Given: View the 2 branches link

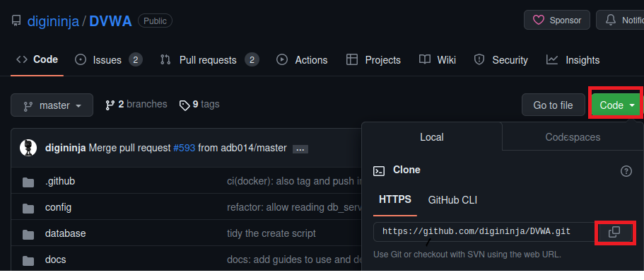Looking at the screenshot, I should tap(136, 104).
